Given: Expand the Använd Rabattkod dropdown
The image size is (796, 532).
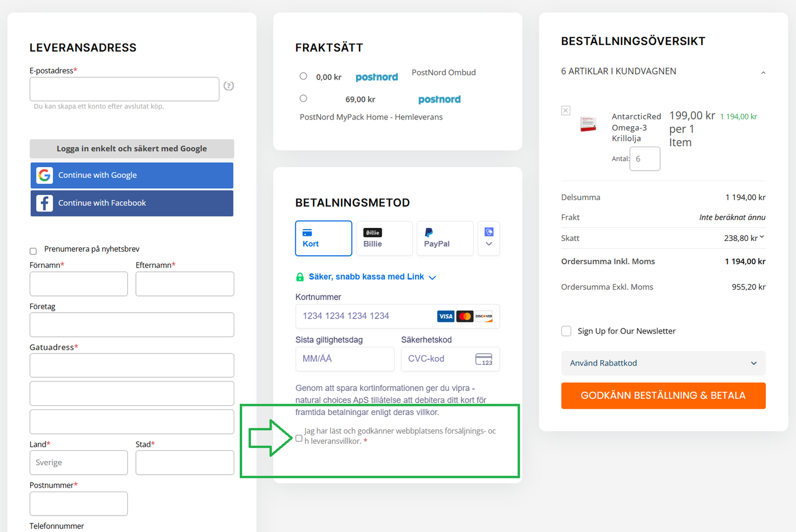Looking at the screenshot, I should [x=663, y=363].
